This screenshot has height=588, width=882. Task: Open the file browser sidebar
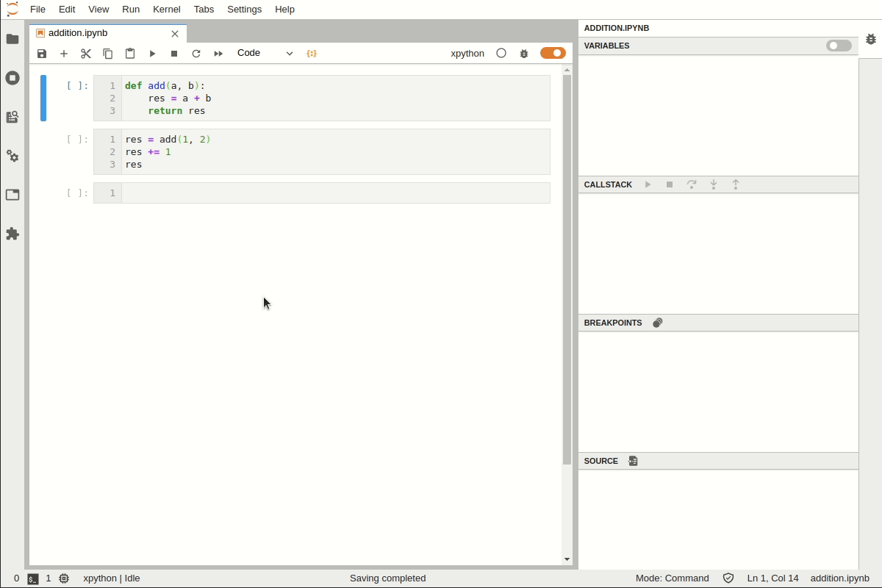tap(12, 40)
